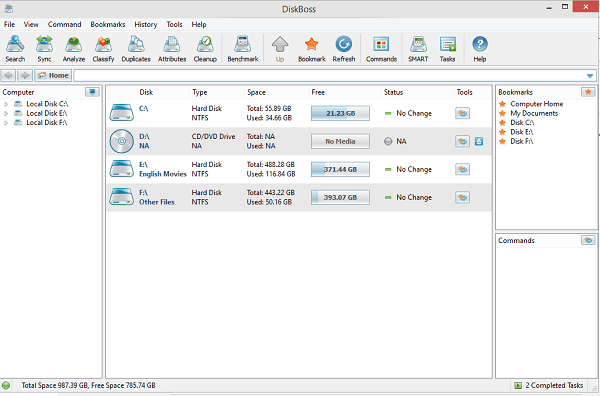Screen dimensions: 600x396
Task: Open Help from the toolbar
Action: (x=479, y=49)
